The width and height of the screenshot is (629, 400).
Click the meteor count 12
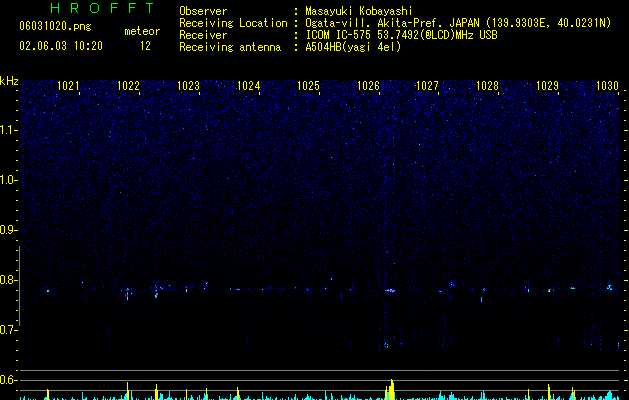145,46
